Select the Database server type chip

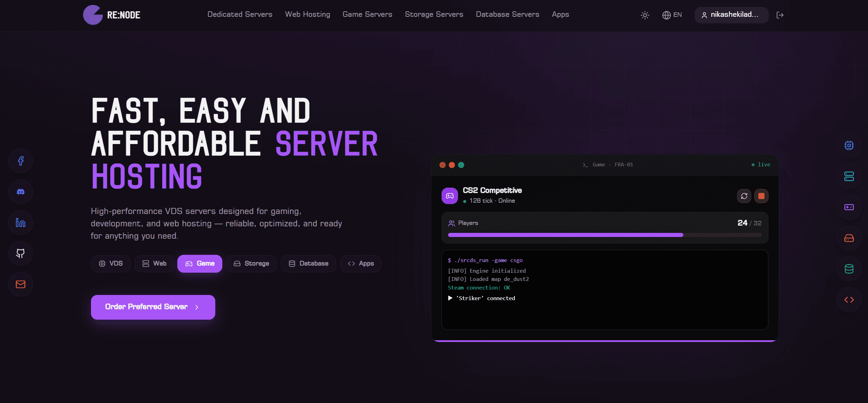coord(308,263)
